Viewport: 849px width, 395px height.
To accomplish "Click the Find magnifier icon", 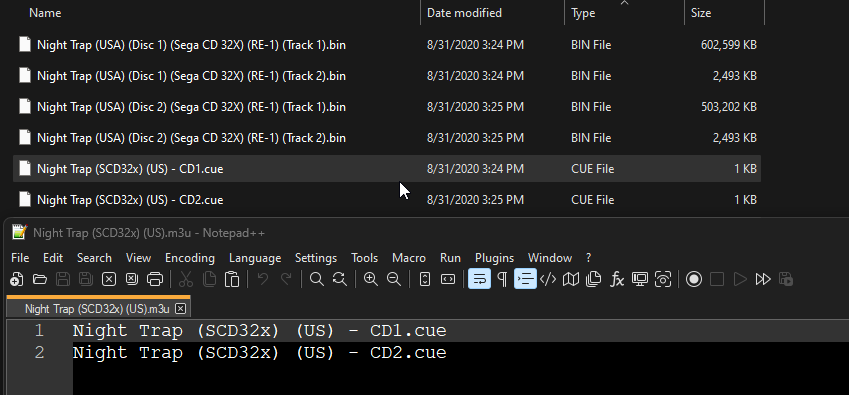I will click(x=317, y=279).
